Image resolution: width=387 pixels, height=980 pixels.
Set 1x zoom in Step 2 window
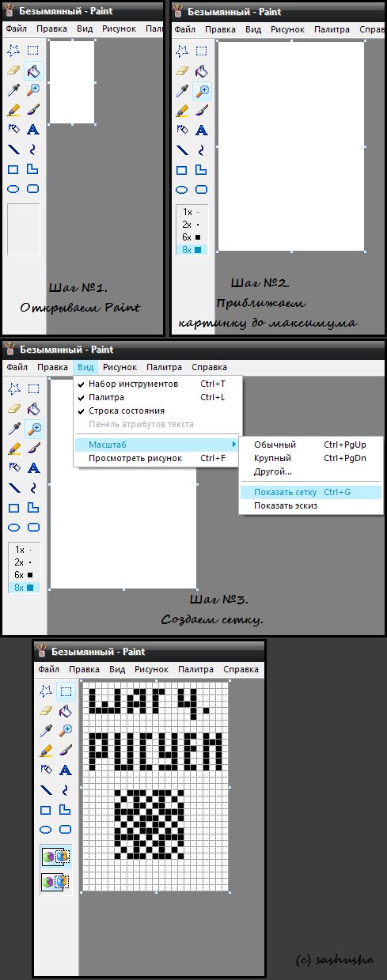(x=192, y=212)
